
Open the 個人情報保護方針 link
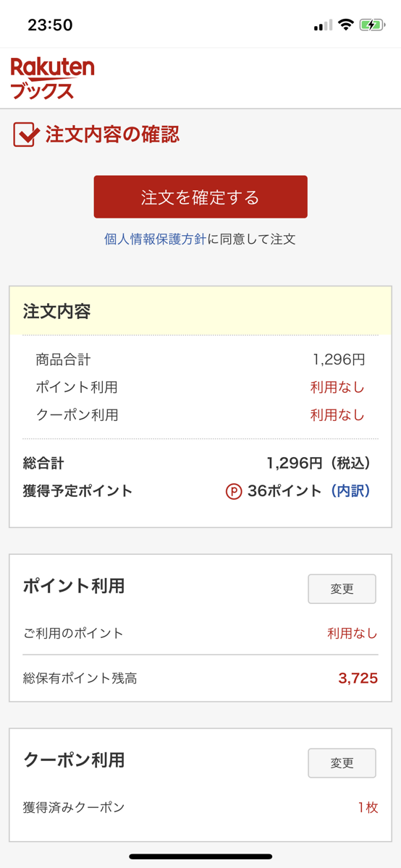point(155,239)
